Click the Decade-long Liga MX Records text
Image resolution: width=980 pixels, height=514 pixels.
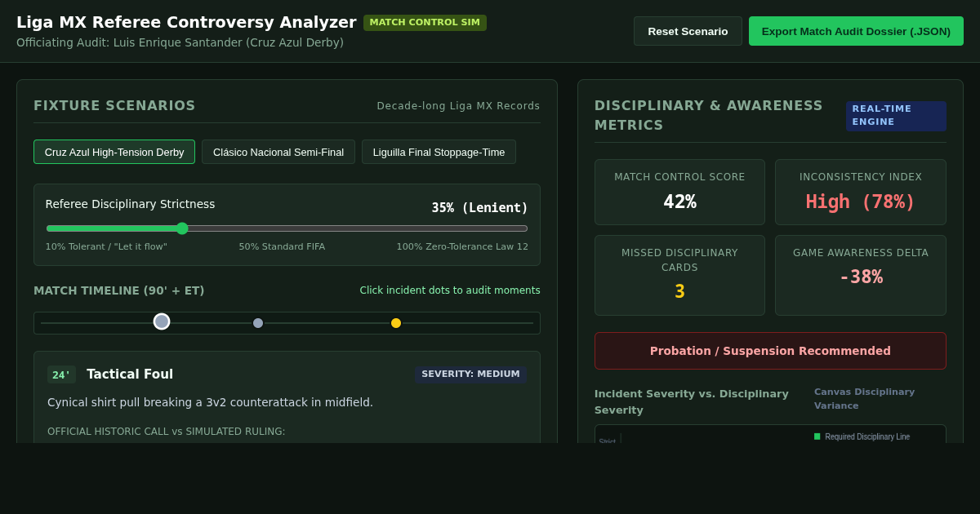pos(458,106)
